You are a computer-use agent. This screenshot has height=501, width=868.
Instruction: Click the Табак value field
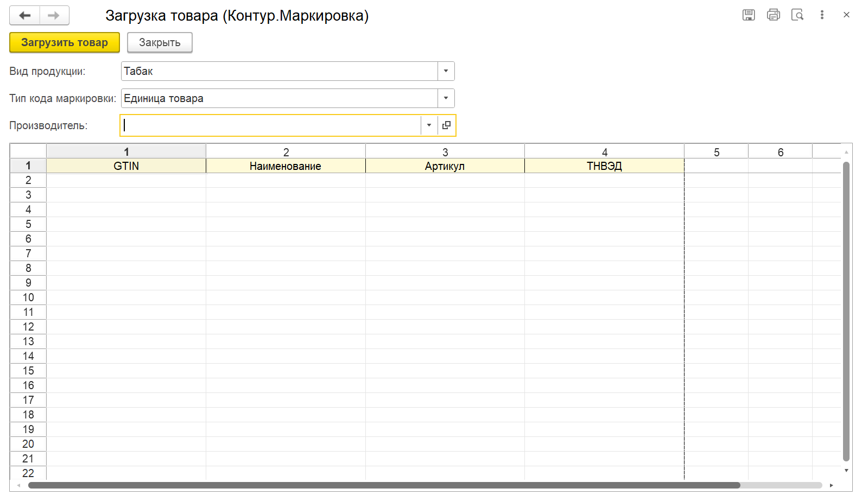tap(280, 71)
